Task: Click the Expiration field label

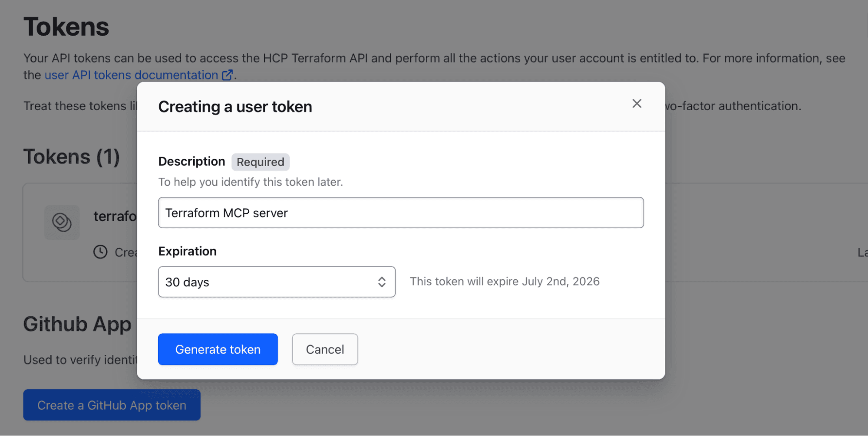Action: coord(187,251)
